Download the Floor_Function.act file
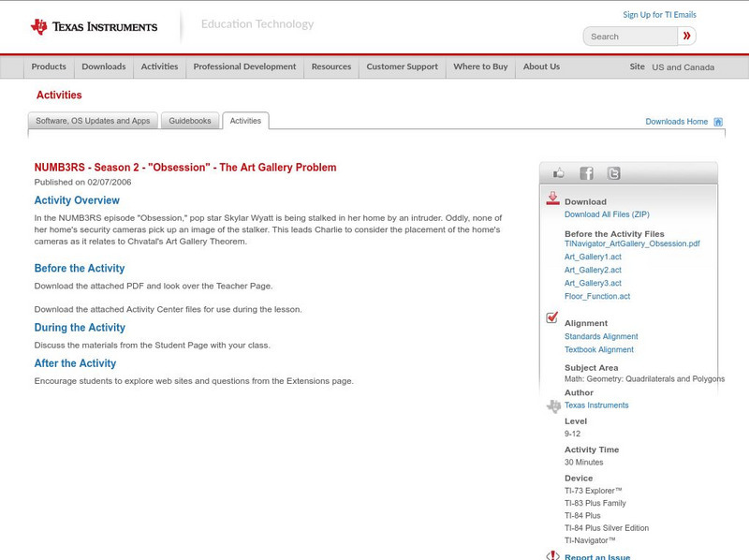 597,296
